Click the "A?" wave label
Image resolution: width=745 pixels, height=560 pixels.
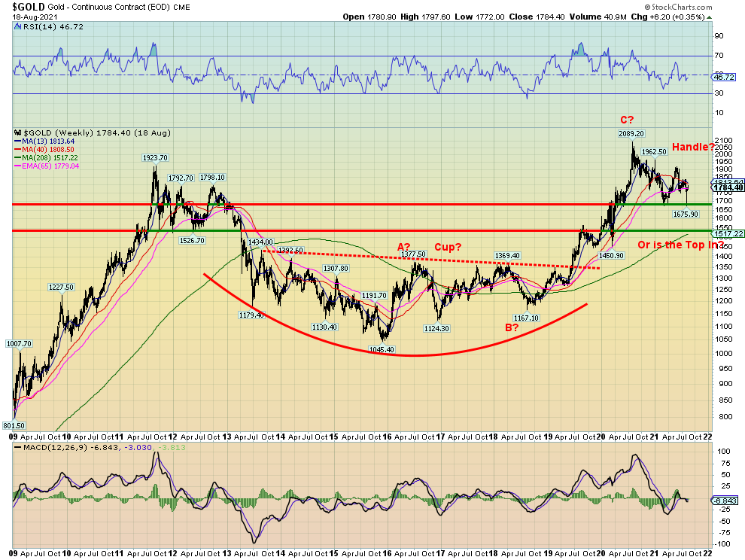[405, 246]
